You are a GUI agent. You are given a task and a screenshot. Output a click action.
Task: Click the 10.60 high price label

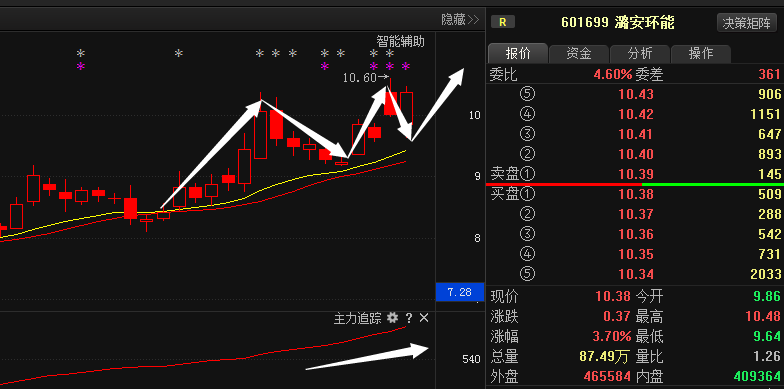coord(359,78)
